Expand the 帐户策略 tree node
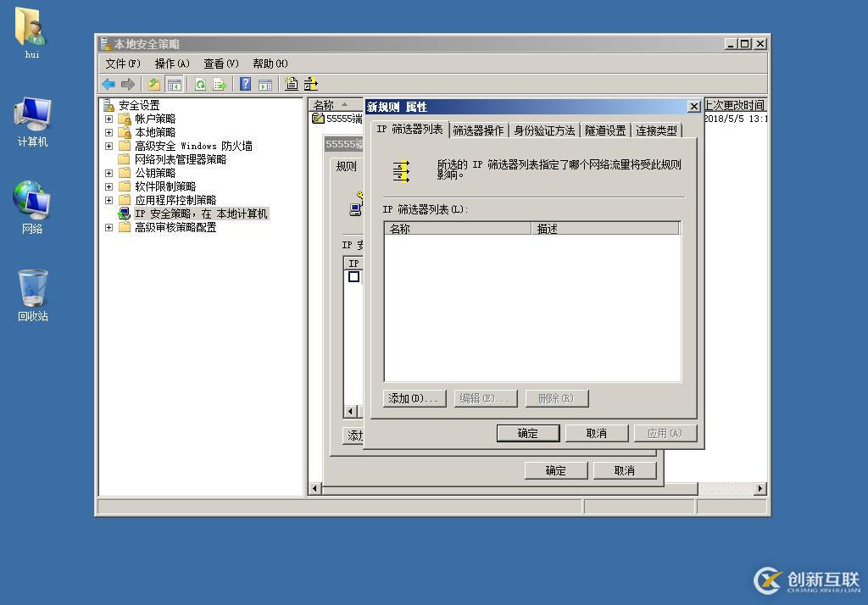868x605 pixels. coord(109,119)
